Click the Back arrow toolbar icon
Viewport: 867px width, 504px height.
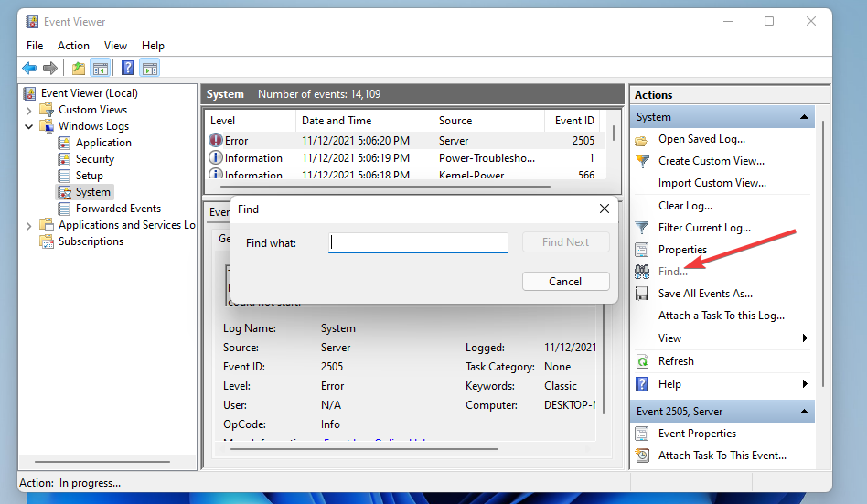tap(29, 68)
